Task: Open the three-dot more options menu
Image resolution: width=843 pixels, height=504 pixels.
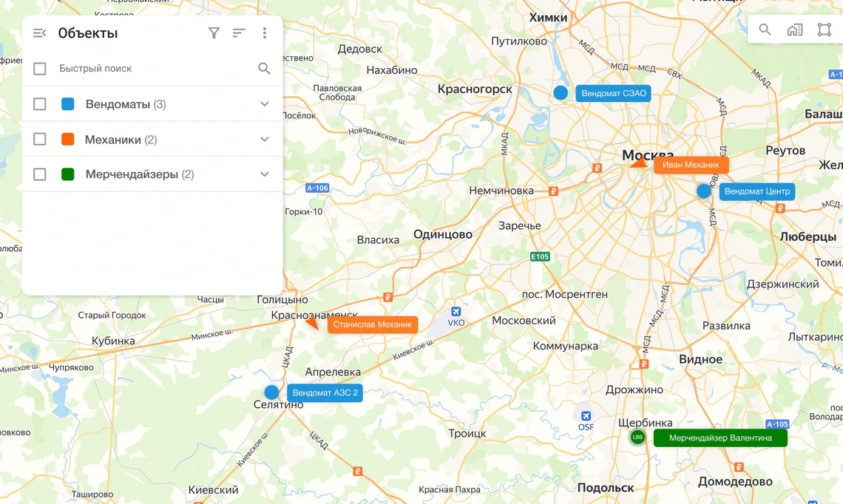Action: pos(265,33)
